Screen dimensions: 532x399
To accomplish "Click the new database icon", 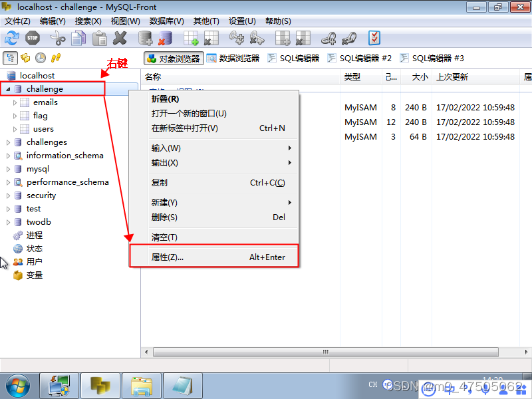I will tap(145, 38).
